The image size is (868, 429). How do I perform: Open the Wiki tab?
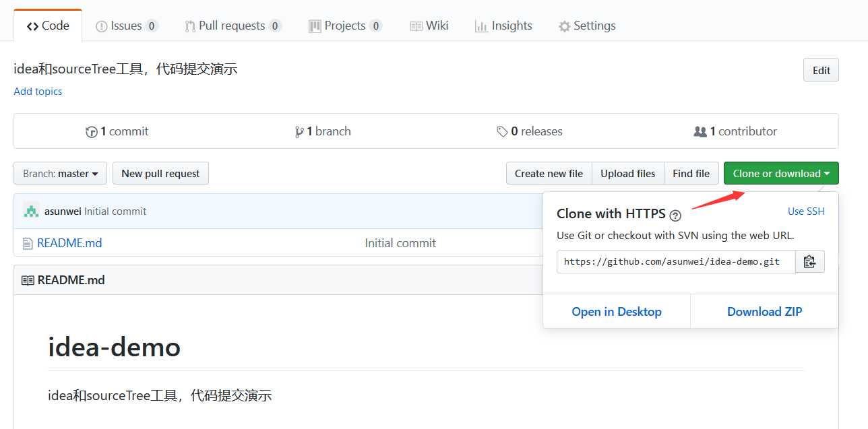point(429,26)
